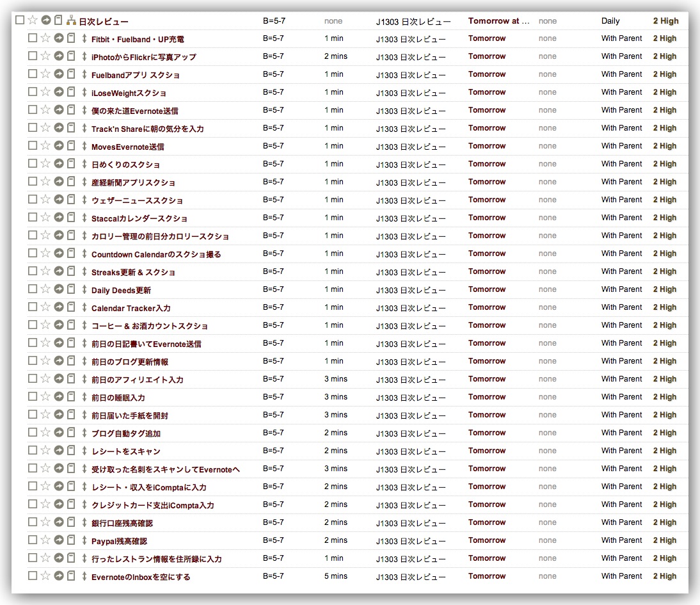This screenshot has height=605, width=700.
Task: Star the 前日のアフィリエイト入力 task
Action: click(45, 378)
